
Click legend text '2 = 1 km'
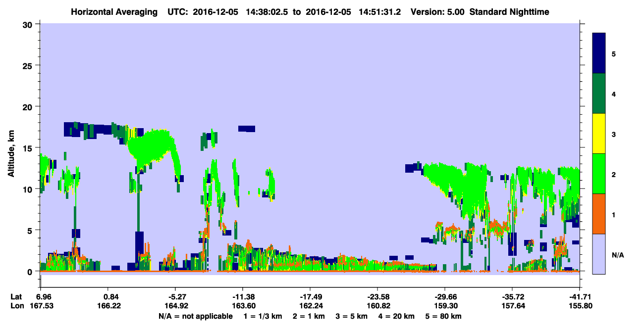[x=308, y=316]
